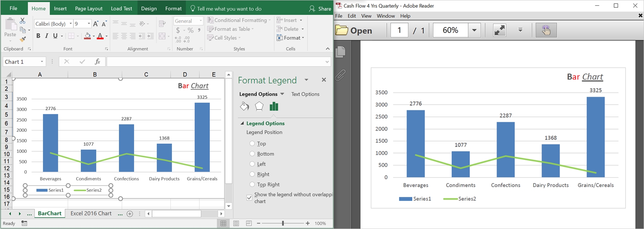Expand the font name Calibri dropdown
This screenshot has width=644, height=229.
pos(71,24)
